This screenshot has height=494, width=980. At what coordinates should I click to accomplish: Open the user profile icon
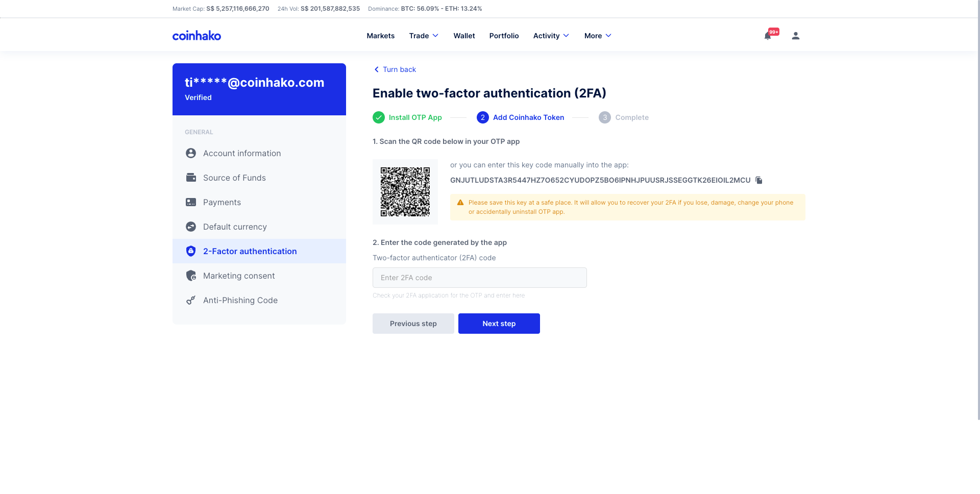coord(795,36)
